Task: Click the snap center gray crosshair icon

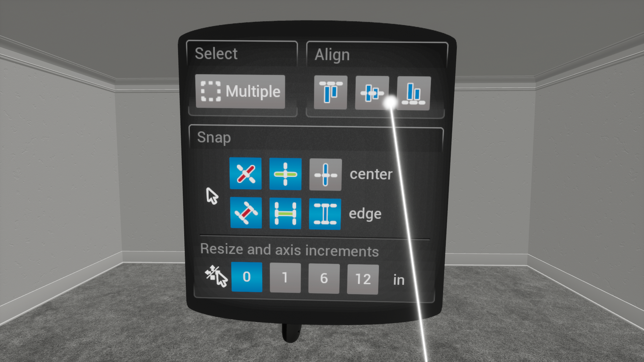Action: pyautogui.click(x=325, y=174)
